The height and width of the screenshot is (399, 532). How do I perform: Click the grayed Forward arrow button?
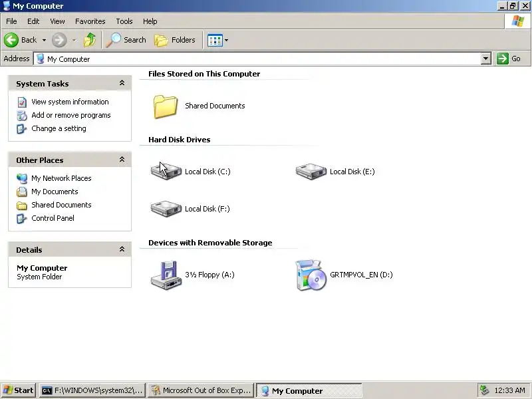(x=59, y=40)
